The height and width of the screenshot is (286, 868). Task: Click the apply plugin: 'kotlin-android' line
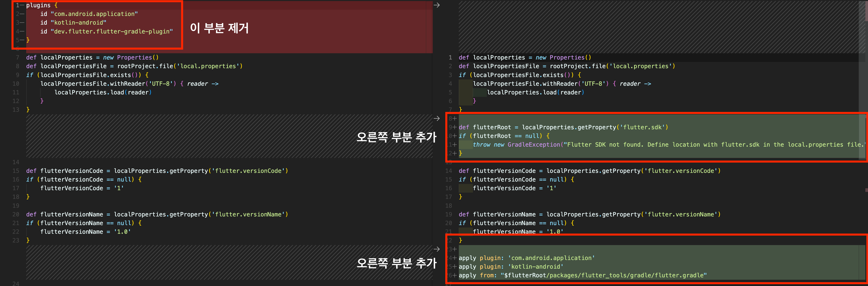tap(511, 266)
